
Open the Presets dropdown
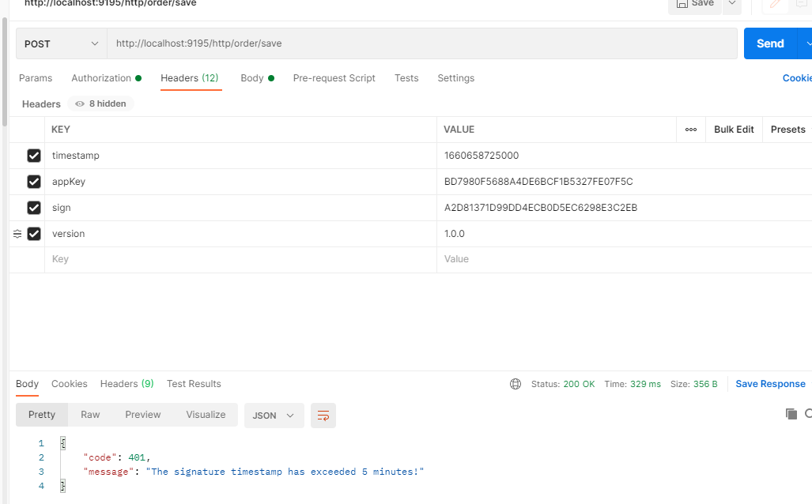tap(787, 130)
